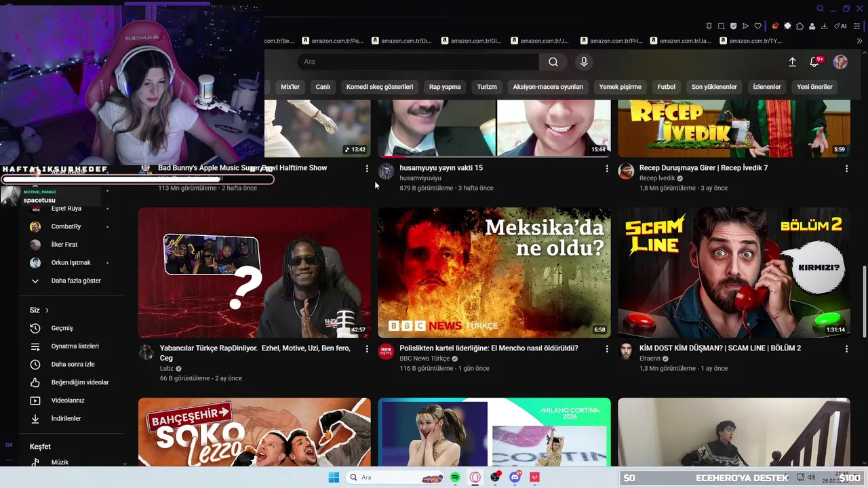Screen dimensions: 868x488
Task: Click the YouTube search magnifier button
Action: (x=553, y=62)
